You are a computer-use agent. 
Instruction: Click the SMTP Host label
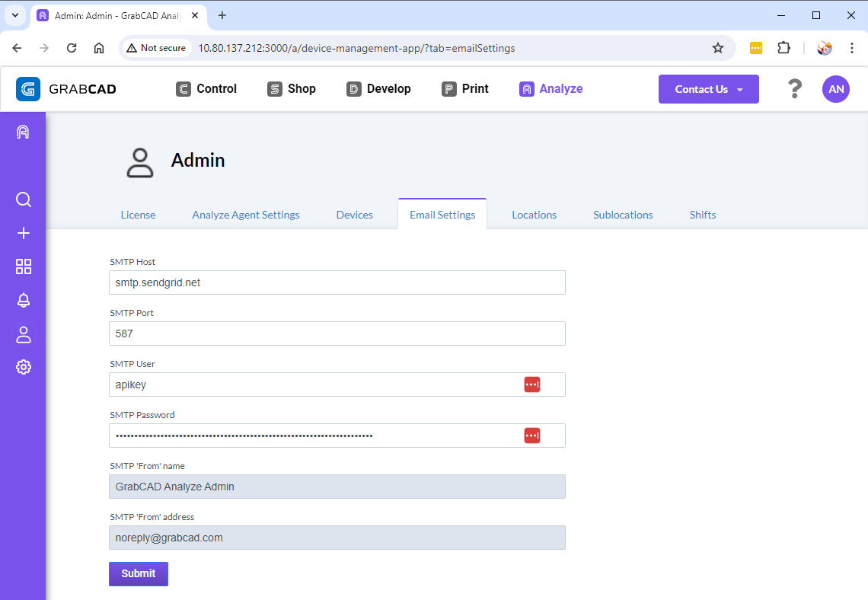[x=132, y=262]
